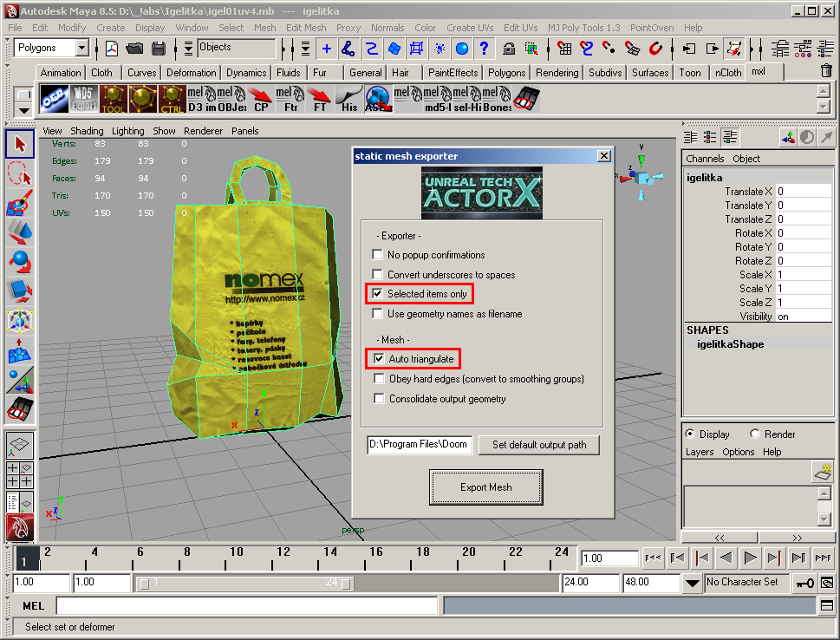Enable Use geometry names as filename
The width and height of the screenshot is (840, 640).
(x=378, y=314)
